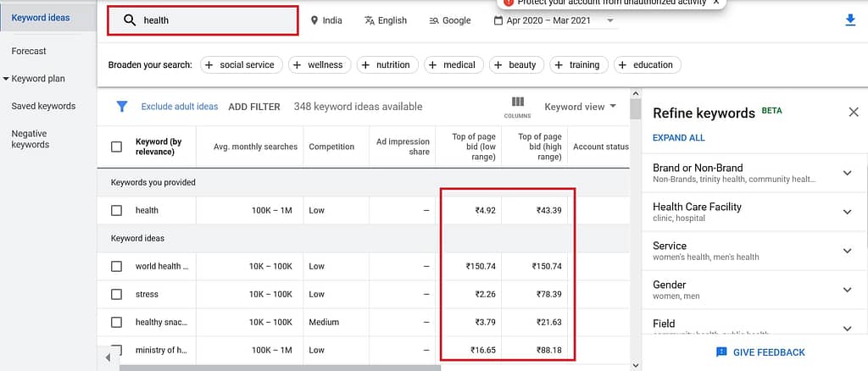
Task: Click the search magnifier icon
Action: pyautogui.click(x=130, y=20)
